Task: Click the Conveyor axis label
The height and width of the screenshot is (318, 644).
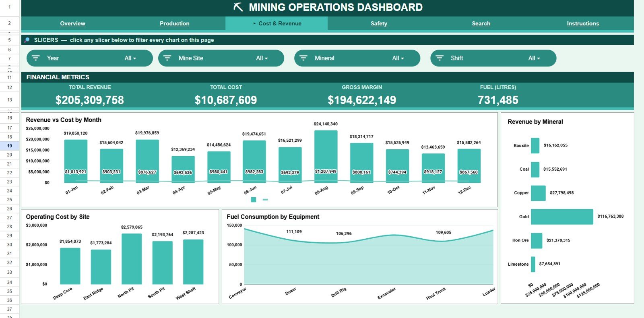Action: click(237, 293)
